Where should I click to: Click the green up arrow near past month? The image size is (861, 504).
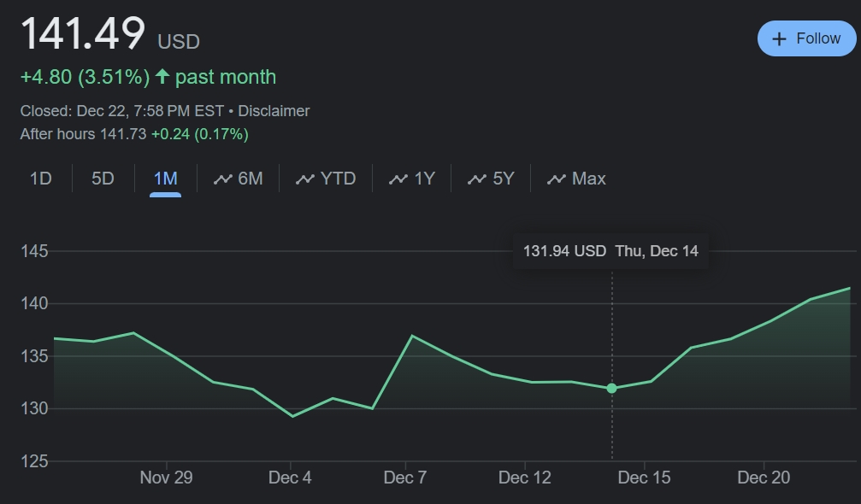[162, 76]
